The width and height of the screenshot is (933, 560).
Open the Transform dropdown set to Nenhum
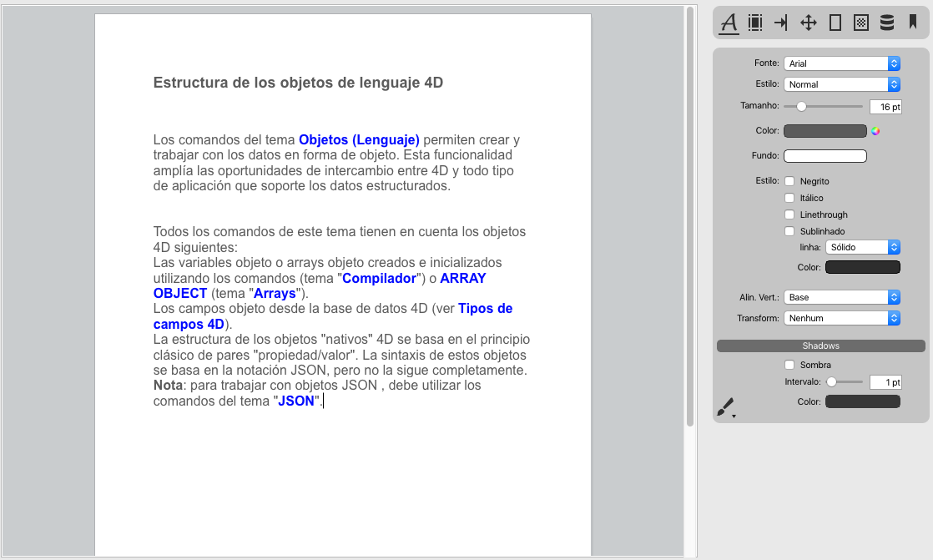point(841,318)
